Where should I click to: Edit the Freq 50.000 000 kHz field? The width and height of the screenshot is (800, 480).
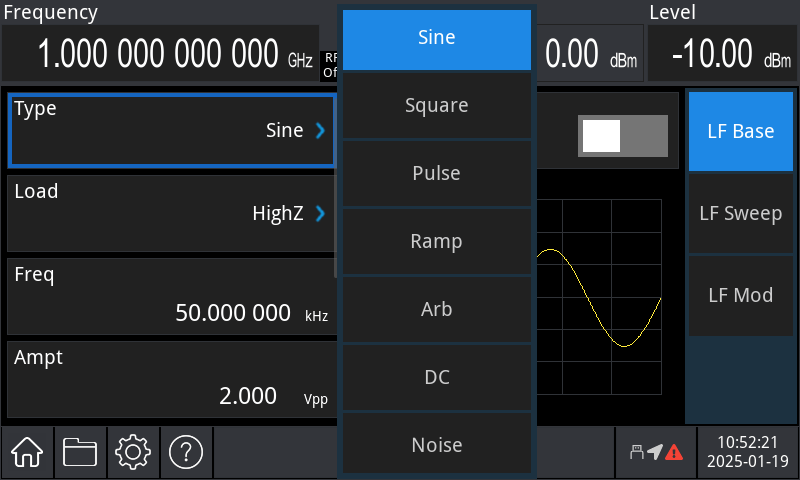pyautogui.click(x=172, y=296)
